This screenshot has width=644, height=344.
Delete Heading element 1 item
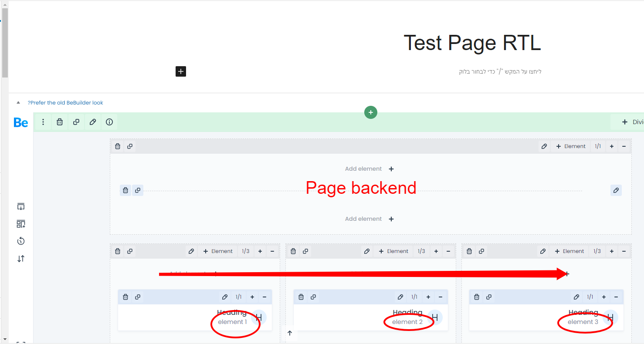(125, 297)
